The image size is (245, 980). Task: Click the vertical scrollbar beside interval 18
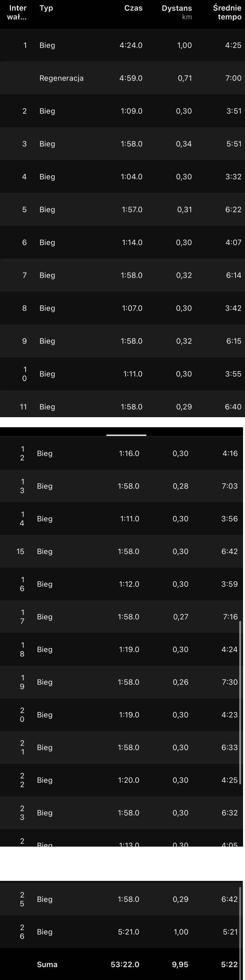(x=240, y=650)
